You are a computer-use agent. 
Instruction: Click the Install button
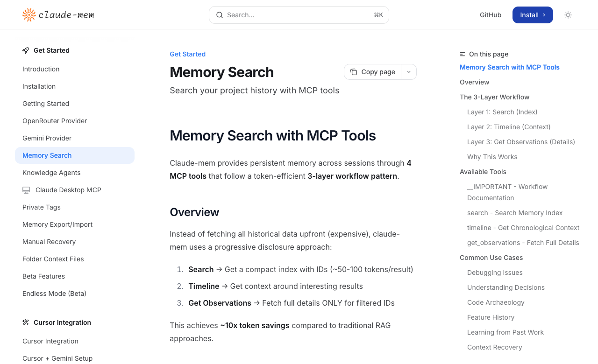point(533,15)
